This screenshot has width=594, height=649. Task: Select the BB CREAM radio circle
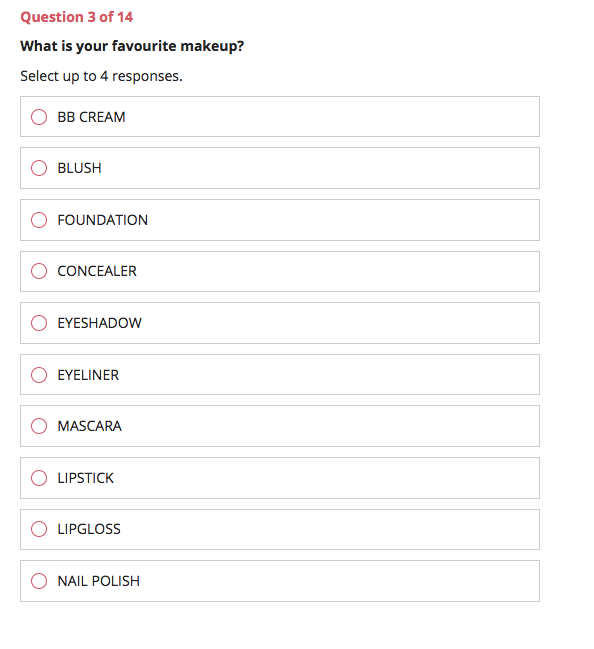[39, 117]
